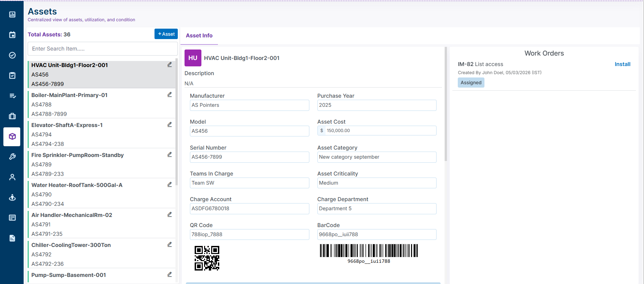644x284 pixels.
Task: Click the +Asset button
Action: point(166,34)
